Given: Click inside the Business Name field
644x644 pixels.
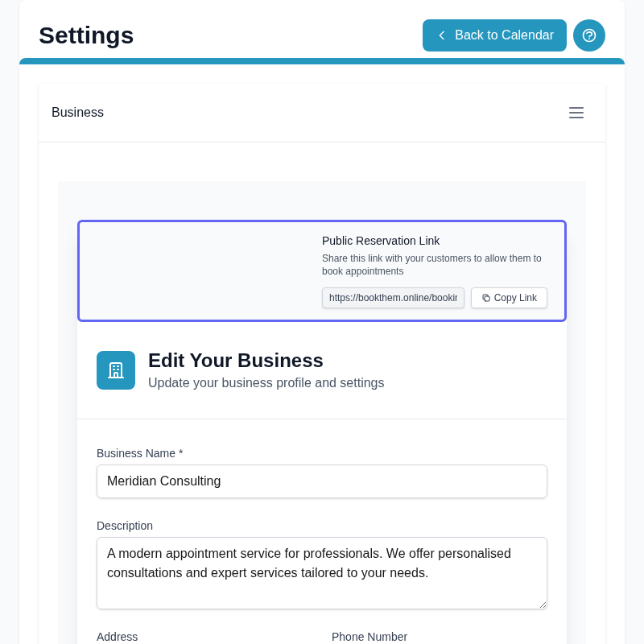Looking at the screenshot, I should tap(322, 481).
